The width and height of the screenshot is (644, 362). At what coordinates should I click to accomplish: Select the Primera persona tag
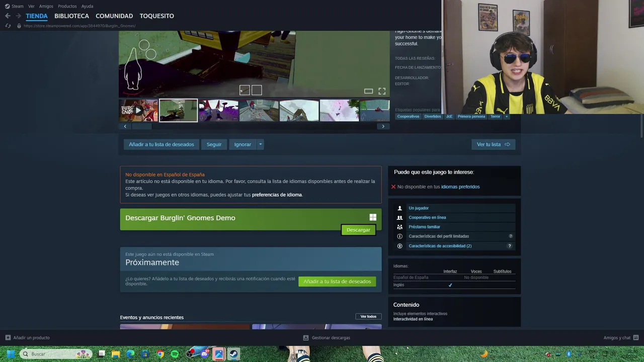tap(471, 117)
